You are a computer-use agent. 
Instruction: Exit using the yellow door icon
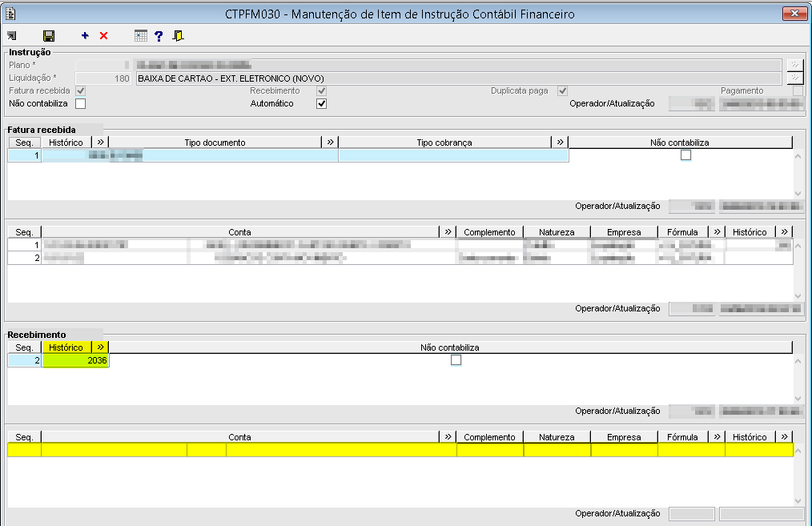tap(178, 36)
